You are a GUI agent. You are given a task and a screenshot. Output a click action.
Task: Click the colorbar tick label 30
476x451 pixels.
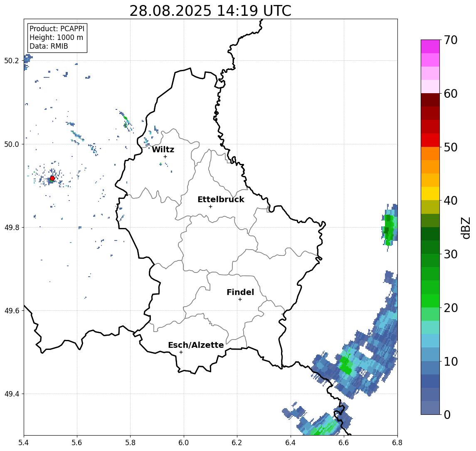(451, 254)
